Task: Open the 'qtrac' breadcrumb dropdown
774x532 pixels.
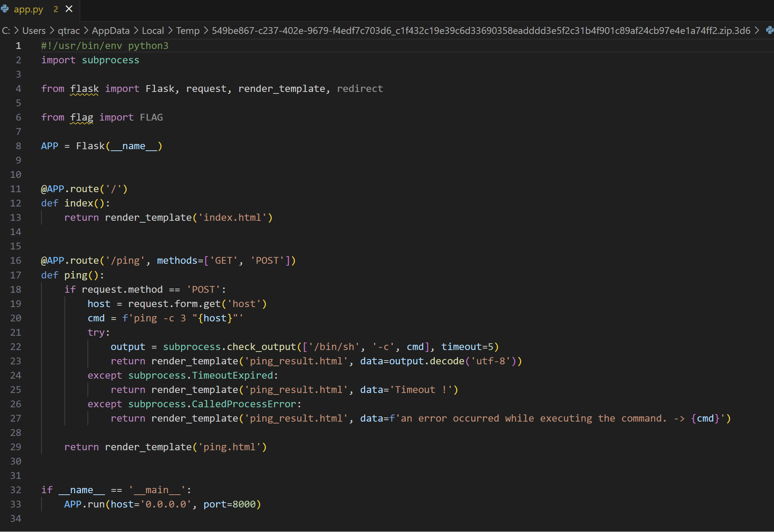Action: tap(69, 31)
